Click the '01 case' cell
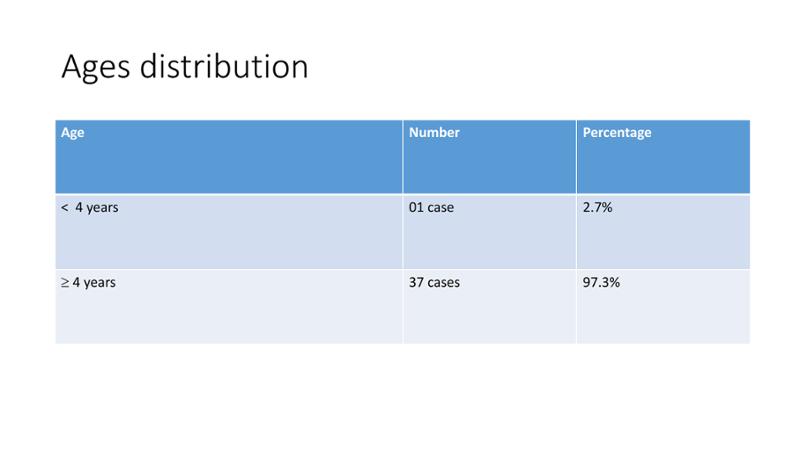 [x=490, y=232]
